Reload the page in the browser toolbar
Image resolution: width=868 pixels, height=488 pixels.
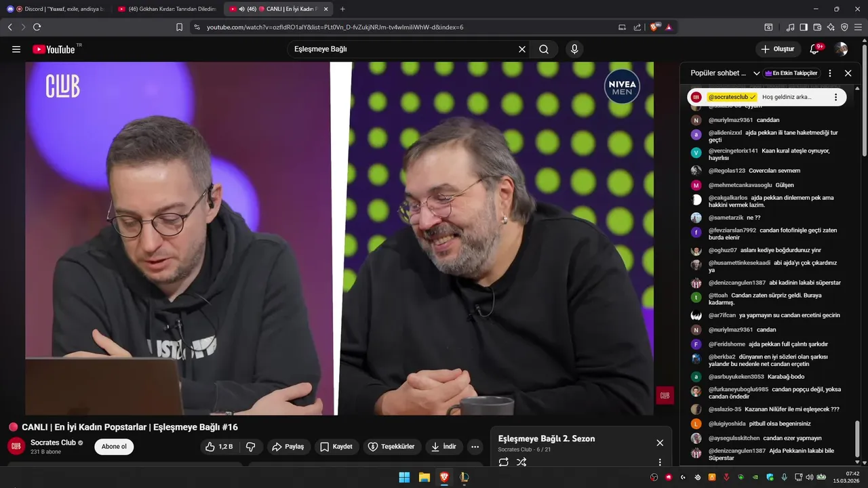tap(37, 27)
